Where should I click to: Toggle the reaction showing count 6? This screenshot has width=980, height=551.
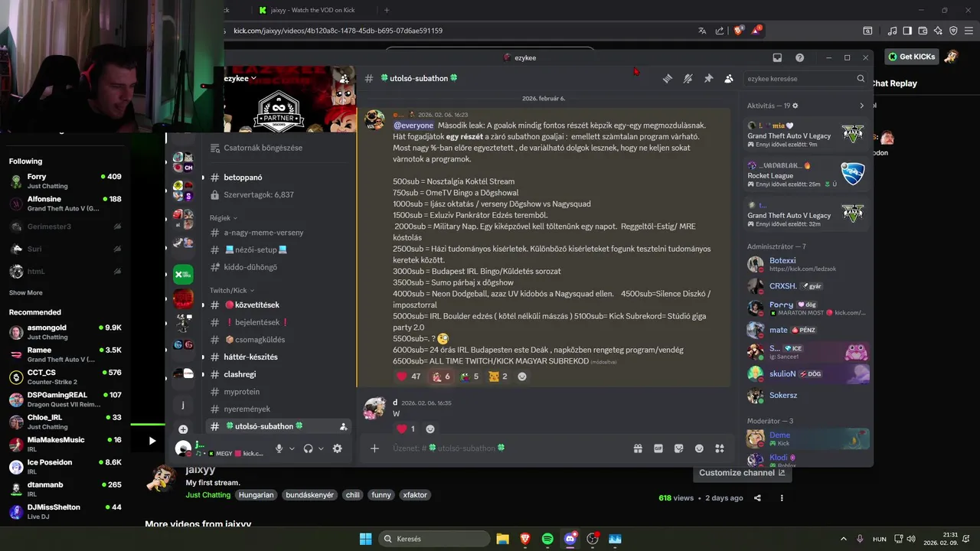click(x=440, y=377)
